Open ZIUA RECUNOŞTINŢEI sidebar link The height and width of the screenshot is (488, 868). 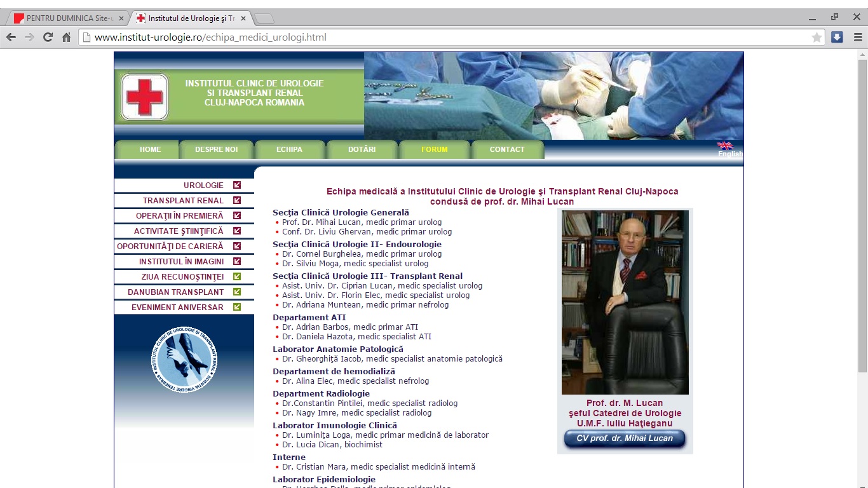tap(182, 277)
